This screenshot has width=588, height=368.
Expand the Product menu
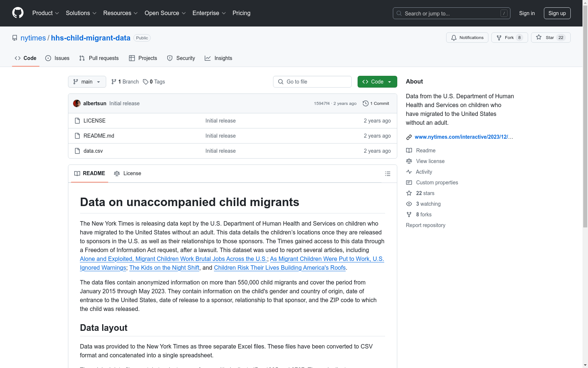click(46, 13)
